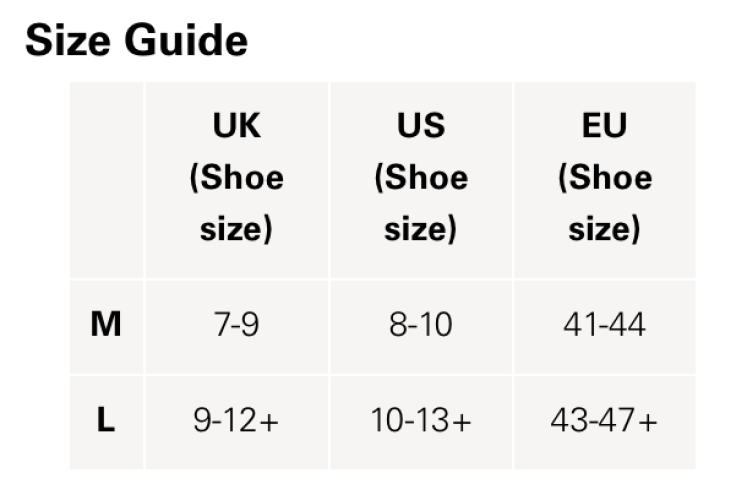Click "(Shoe" text beneath the US label

click(420, 178)
